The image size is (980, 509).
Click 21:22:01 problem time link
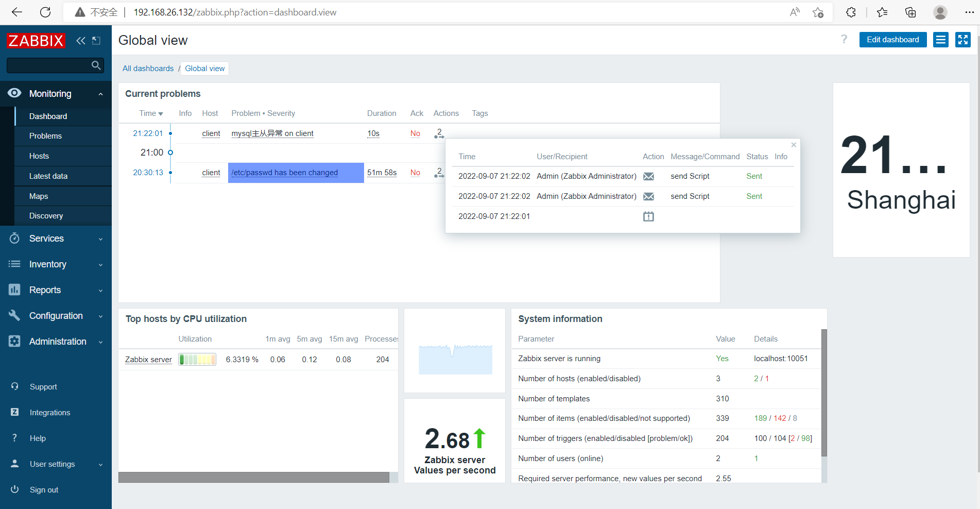[x=148, y=133]
